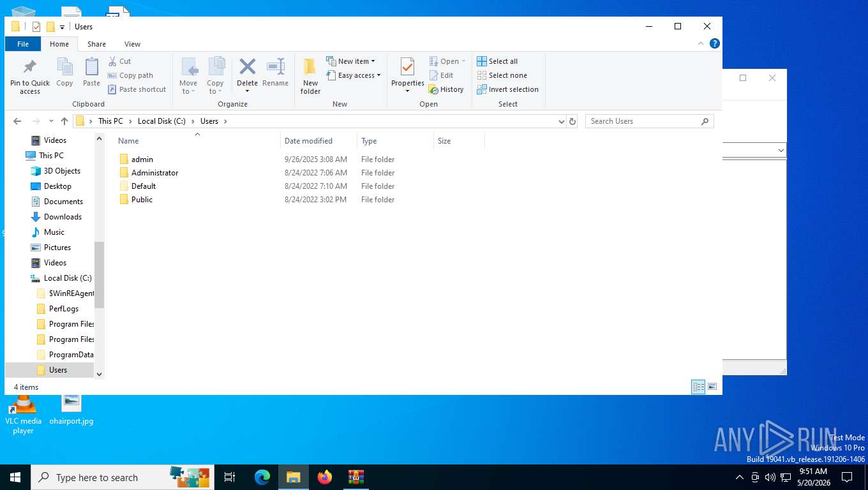
Task: Go up one folder level arrow
Action: 64,121
